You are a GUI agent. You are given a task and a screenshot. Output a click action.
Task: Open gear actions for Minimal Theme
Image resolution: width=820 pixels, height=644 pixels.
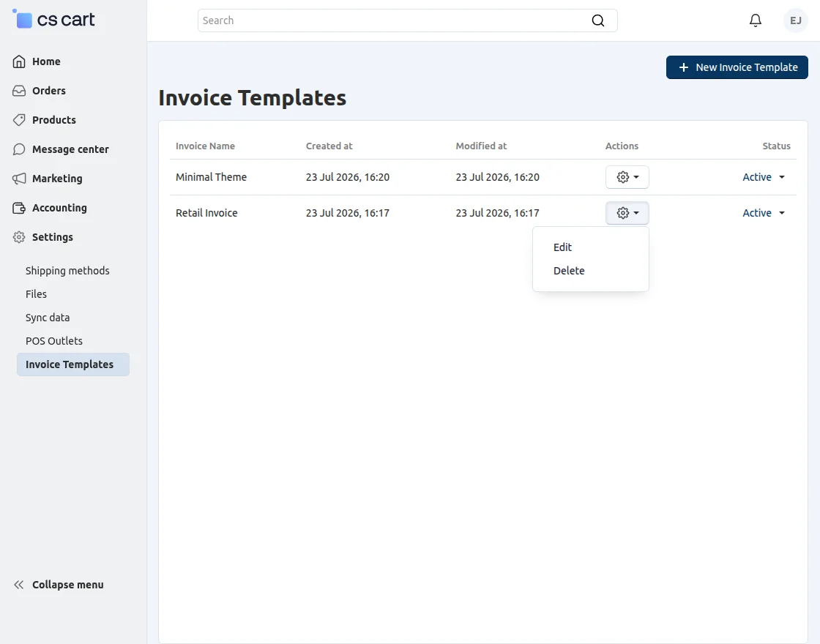(627, 177)
